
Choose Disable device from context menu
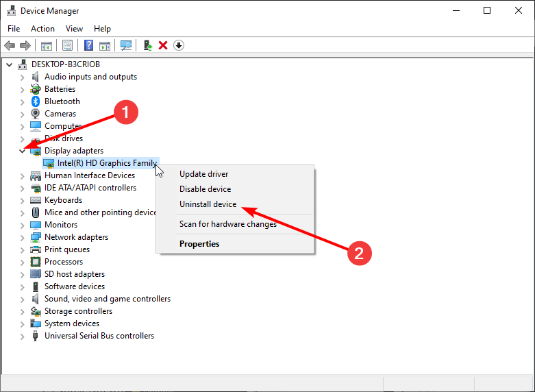pos(235,189)
